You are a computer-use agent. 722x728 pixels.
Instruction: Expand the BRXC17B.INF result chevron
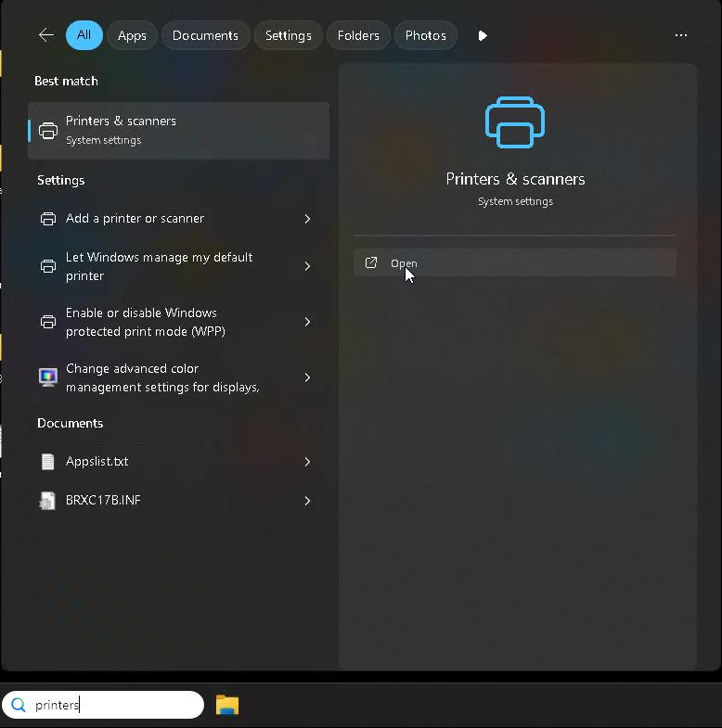[307, 501]
